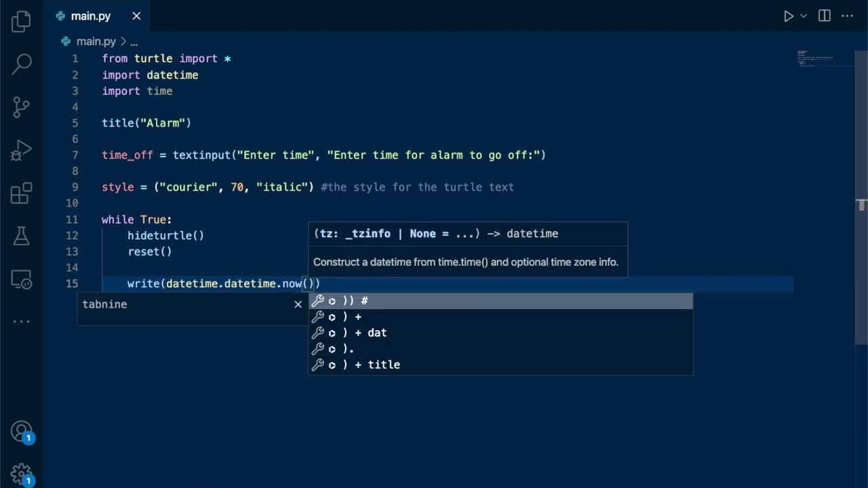Click the 'while True:' line

click(136, 220)
